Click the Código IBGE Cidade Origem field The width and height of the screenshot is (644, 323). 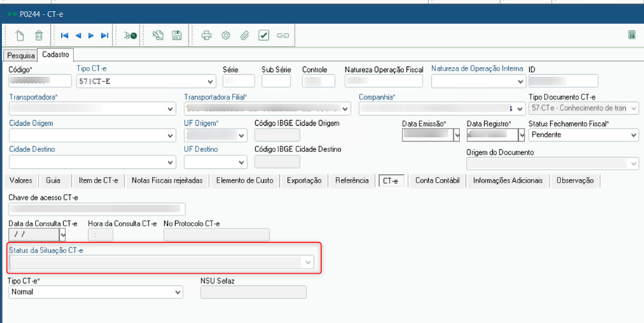point(277,135)
